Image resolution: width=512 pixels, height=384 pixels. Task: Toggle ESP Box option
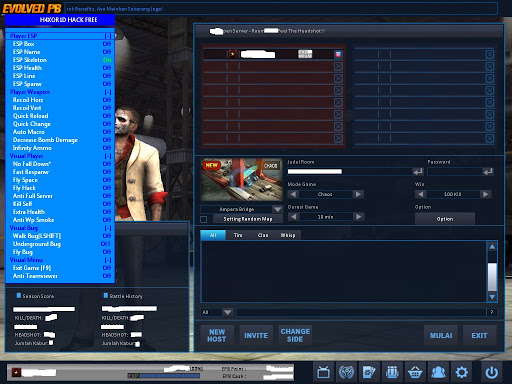pos(60,44)
